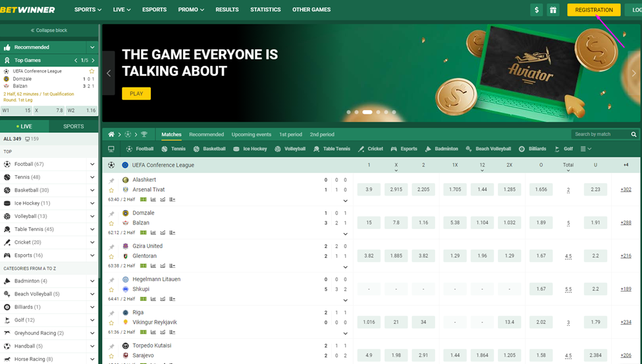The width and height of the screenshot is (642, 364).
Task: Switch to the 1st period tab
Action: click(x=290, y=134)
